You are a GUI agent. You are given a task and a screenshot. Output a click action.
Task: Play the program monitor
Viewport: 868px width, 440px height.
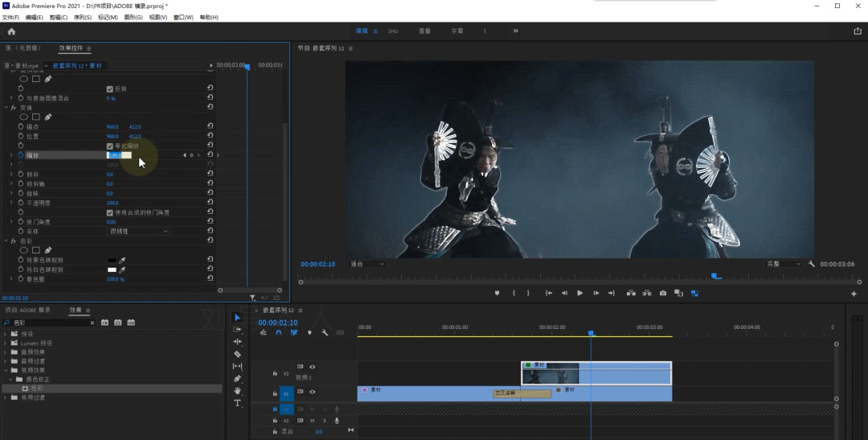tap(579, 293)
